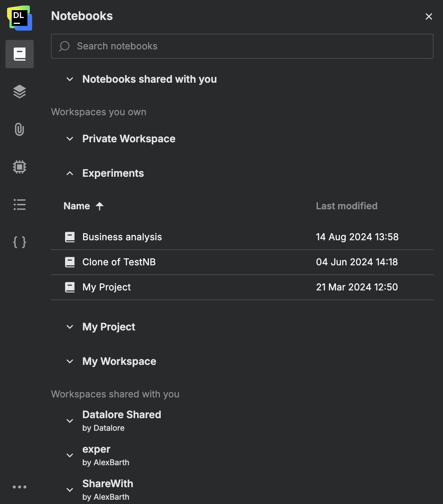Click the Private Workspace heading
The image size is (443, 504).
[129, 139]
